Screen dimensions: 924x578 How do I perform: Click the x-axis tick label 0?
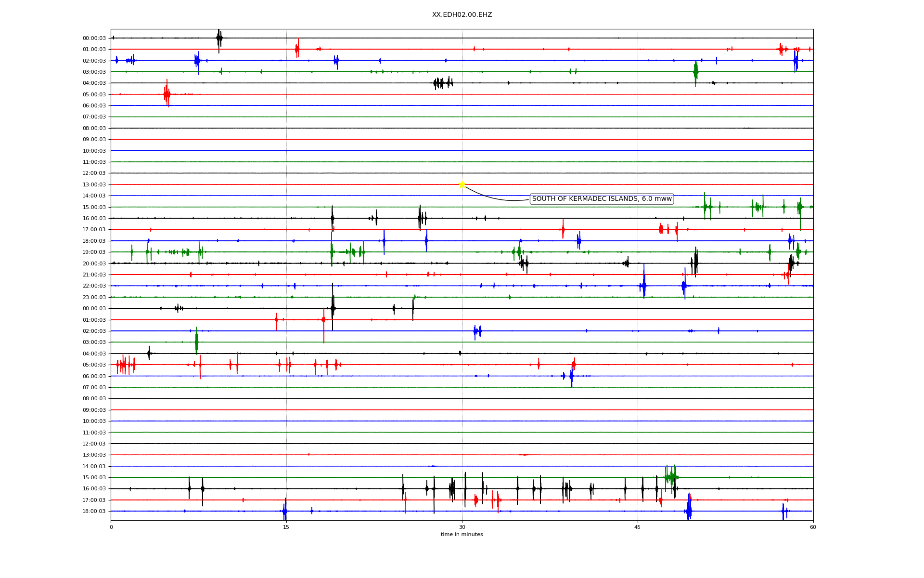point(111,527)
